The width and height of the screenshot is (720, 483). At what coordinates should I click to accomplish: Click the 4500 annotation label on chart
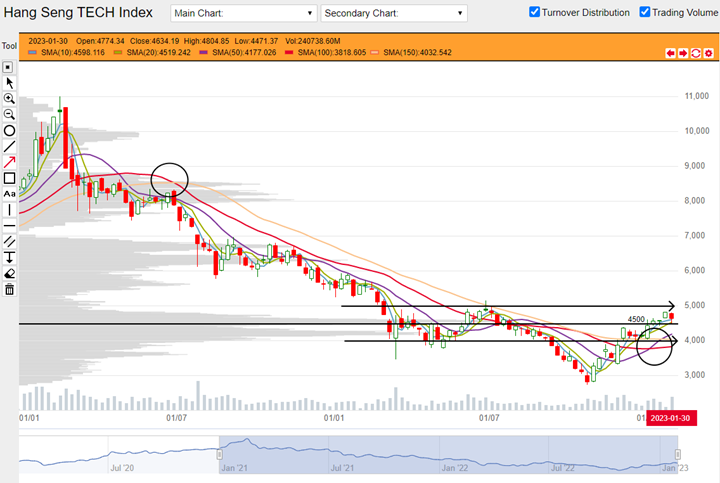[x=636, y=319]
